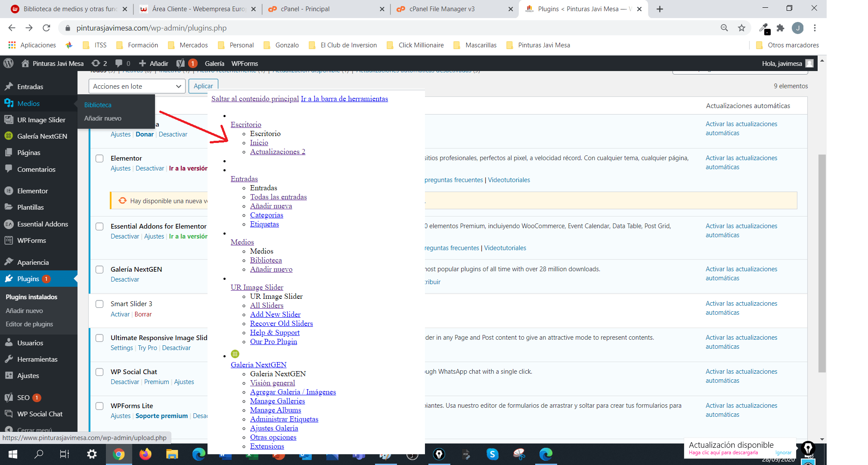Viewport: 868px width, 465px height.
Task: Tick the Galería NextGEN plugin checkbox
Action: tap(99, 270)
